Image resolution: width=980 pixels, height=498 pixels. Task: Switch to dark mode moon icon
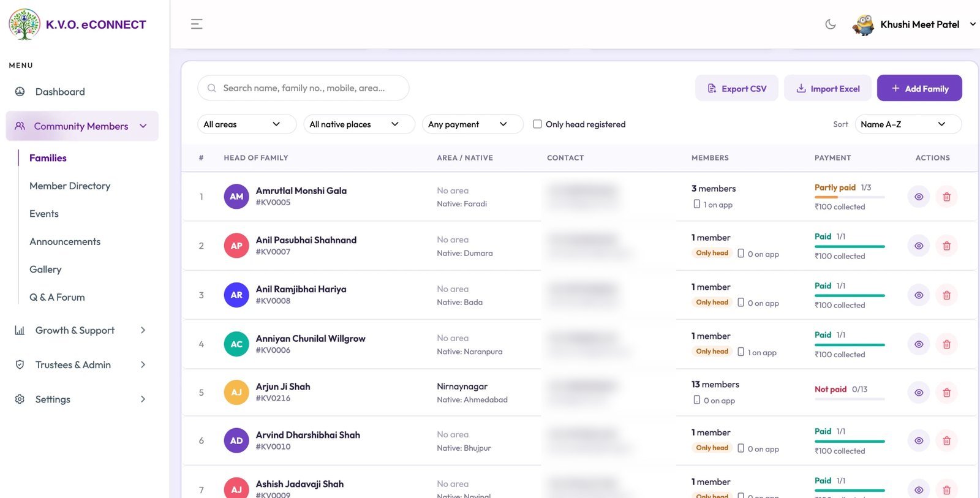tap(831, 25)
